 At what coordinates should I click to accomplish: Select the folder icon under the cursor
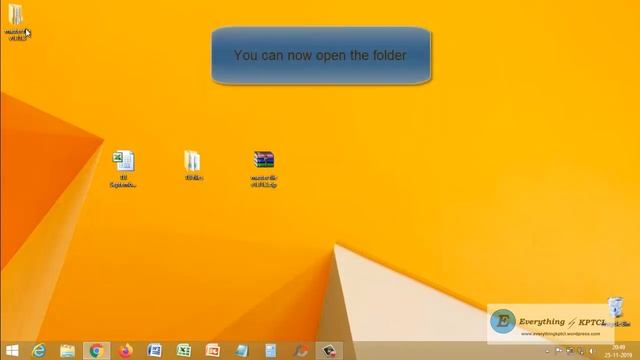(x=16, y=15)
